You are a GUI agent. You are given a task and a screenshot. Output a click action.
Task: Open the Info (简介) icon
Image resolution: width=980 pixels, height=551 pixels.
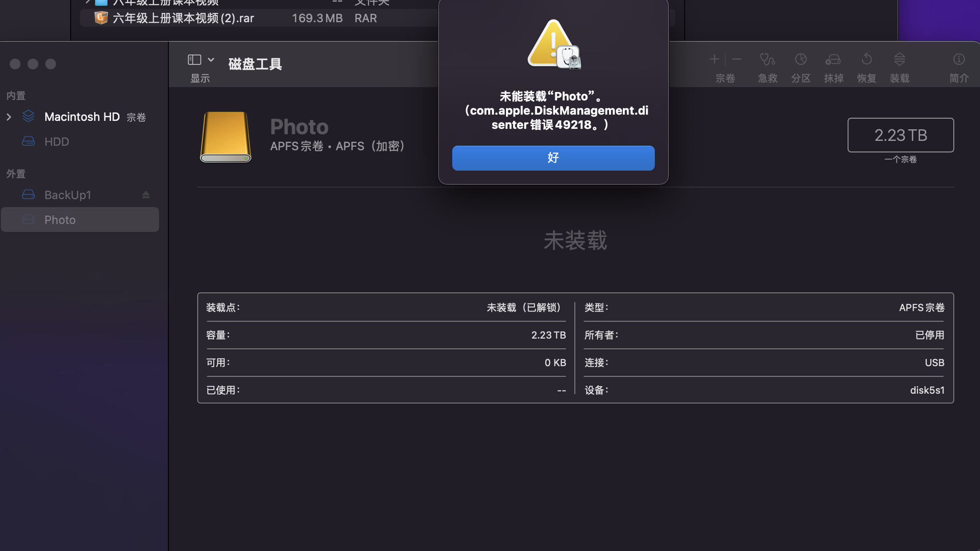959,60
